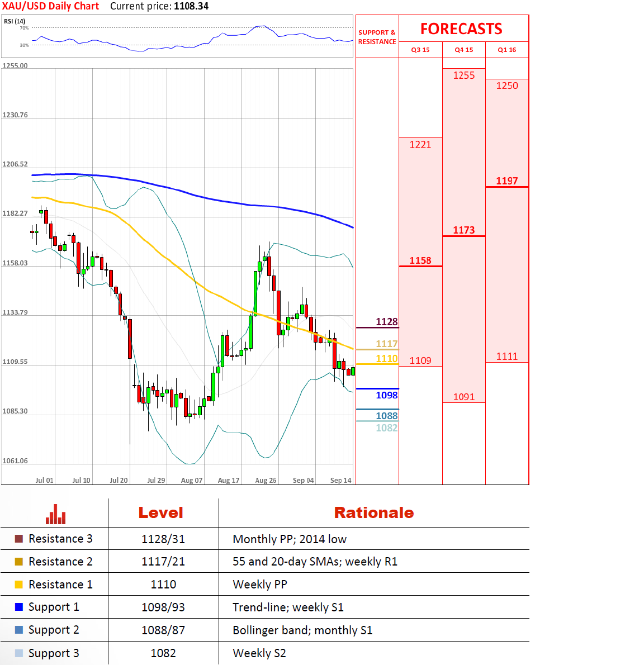Click the 1088 support level marker

pyautogui.click(x=386, y=416)
